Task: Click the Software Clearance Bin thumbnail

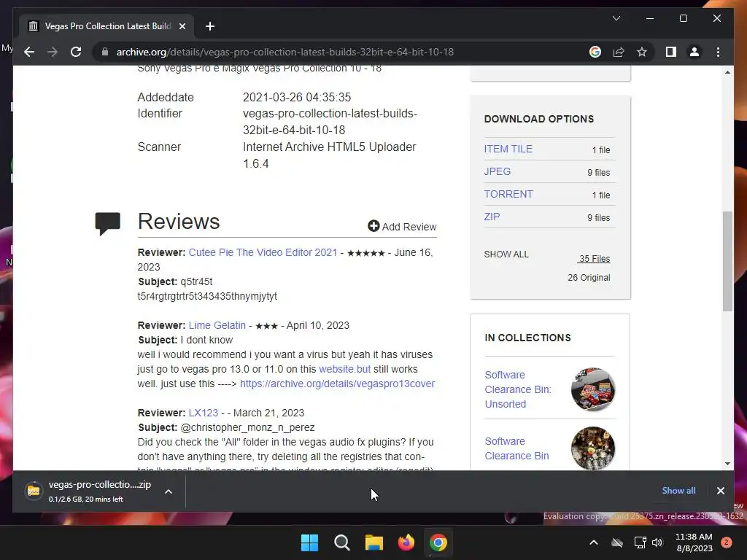Action: (x=593, y=448)
